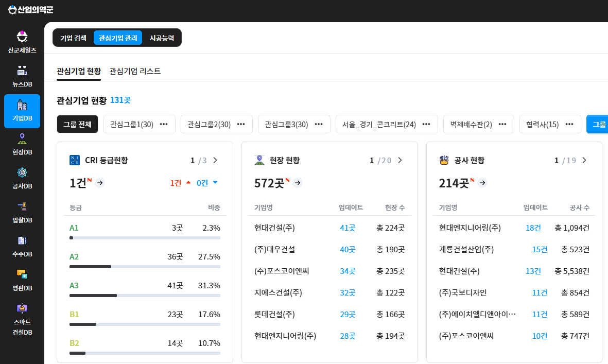Click the arrow next to 572곳
The height and width of the screenshot is (364, 608).
(x=298, y=183)
